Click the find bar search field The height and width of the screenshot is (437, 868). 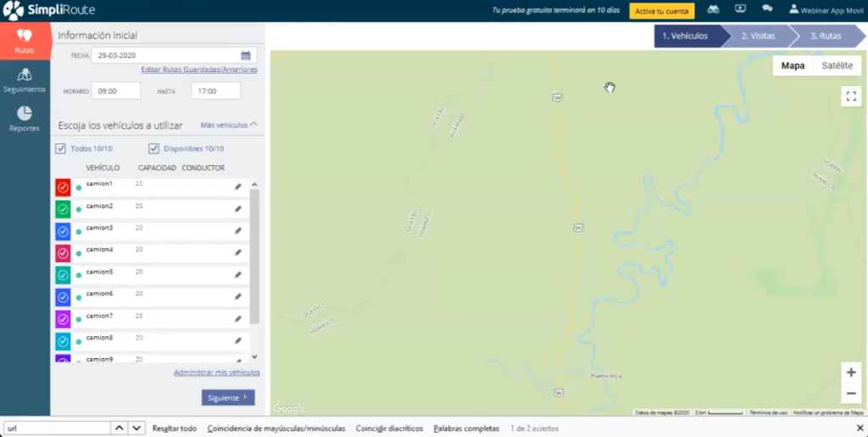(57, 429)
